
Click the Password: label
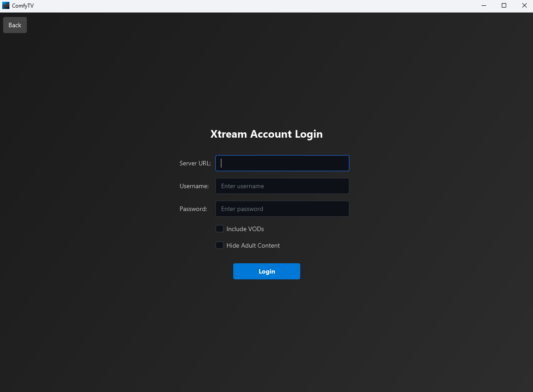[193, 209]
